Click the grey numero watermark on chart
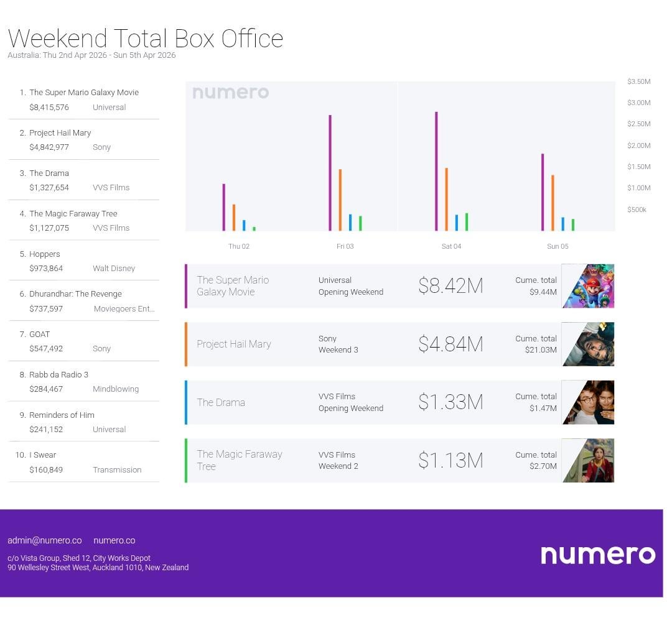Image resolution: width=672 pixels, height=628 pixels. tap(230, 93)
